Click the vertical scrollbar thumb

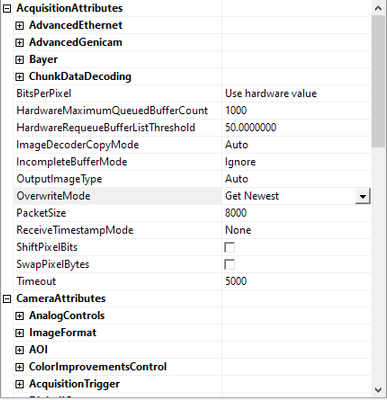(x=378, y=81)
